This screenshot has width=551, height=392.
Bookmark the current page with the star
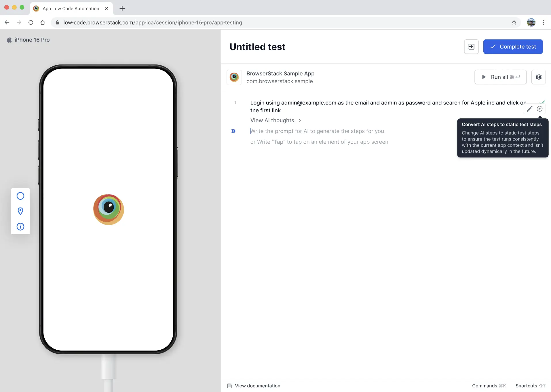click(x=514, y=22)
